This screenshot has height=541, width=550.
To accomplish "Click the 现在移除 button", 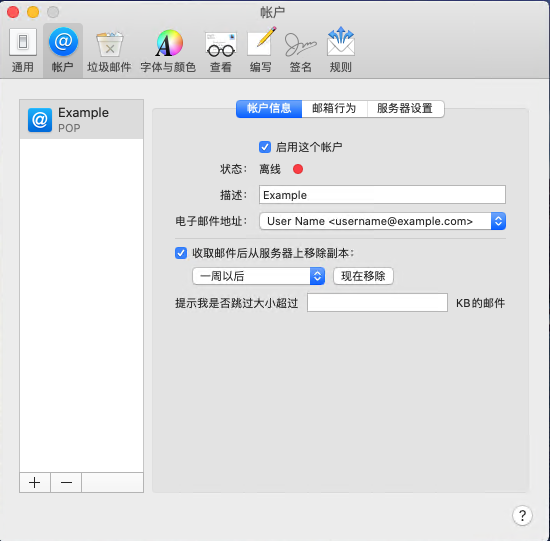I will [x=363, y=276].
